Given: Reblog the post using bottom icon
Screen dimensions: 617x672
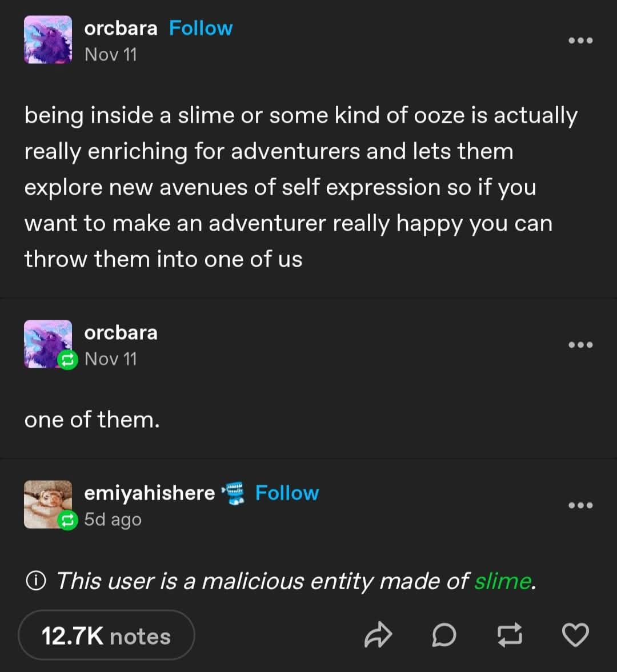Looking at the screenshot, I should click(x=510, y=635).
